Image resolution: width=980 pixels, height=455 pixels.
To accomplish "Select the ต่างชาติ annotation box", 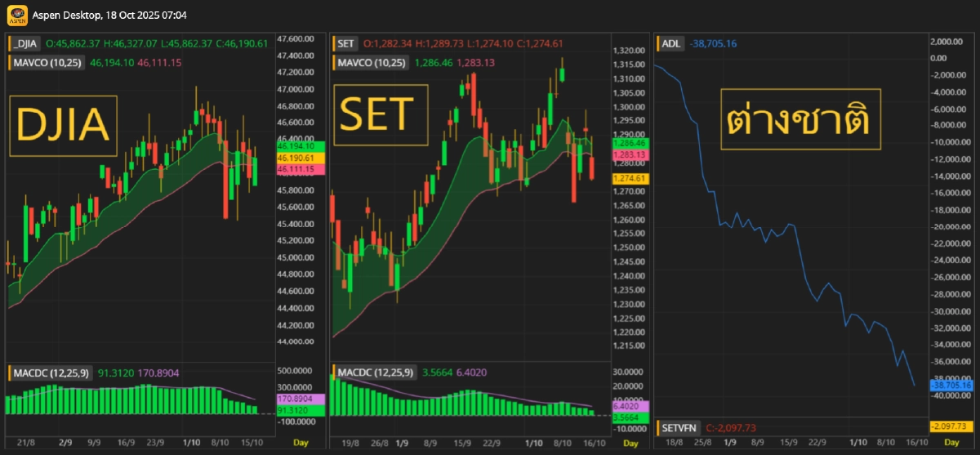I will (x=800, y=120).
